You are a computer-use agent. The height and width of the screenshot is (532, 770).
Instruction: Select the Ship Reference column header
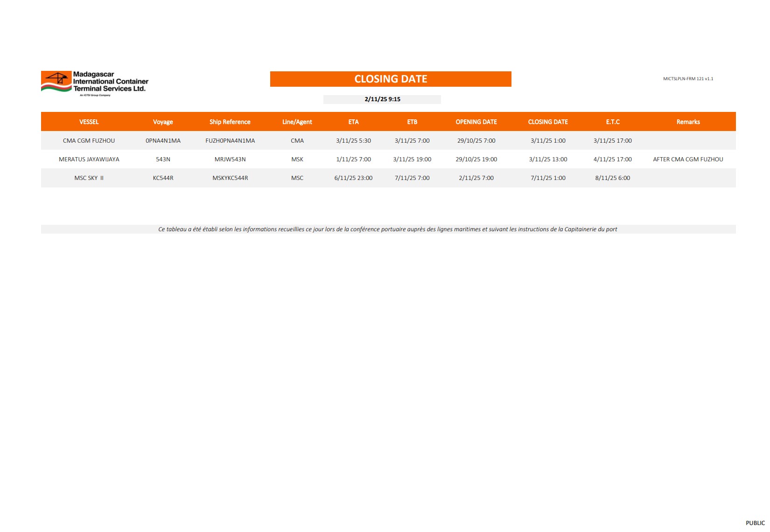[230, 122]
